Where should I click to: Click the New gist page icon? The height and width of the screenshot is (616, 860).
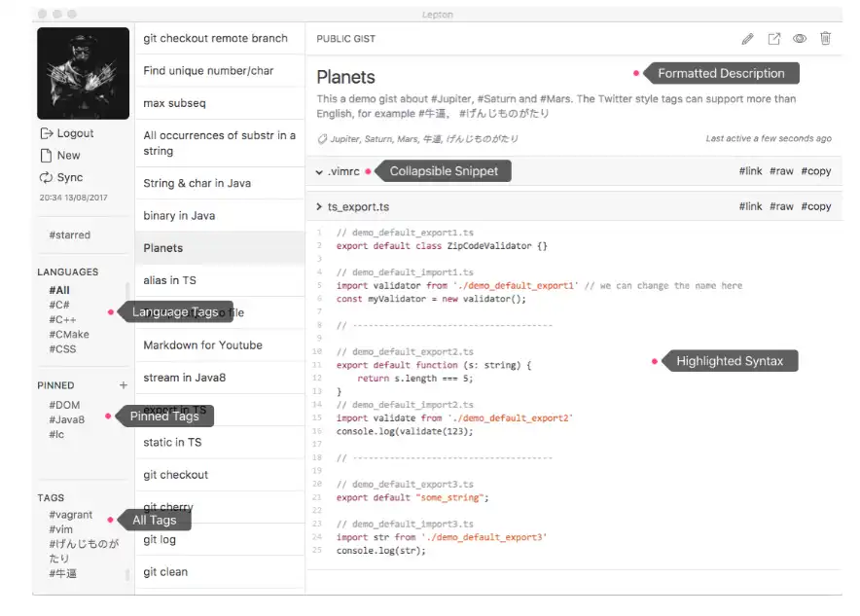point(46,156)
